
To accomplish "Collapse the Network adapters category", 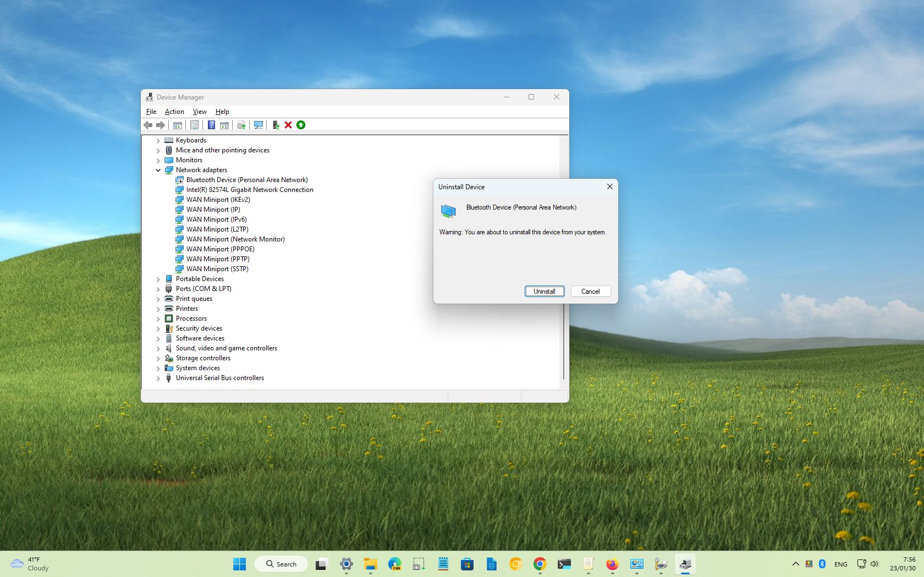I will coord(158,171).
